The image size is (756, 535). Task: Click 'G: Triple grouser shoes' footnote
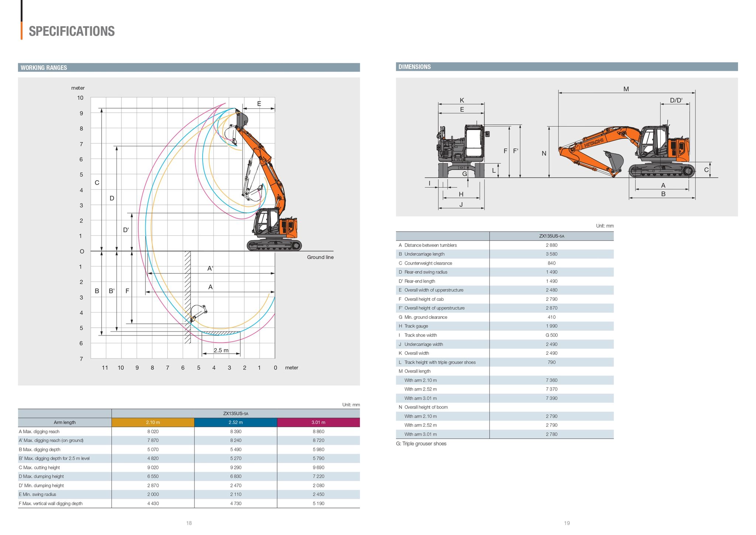pyautogui.click(x=421, y=444)
